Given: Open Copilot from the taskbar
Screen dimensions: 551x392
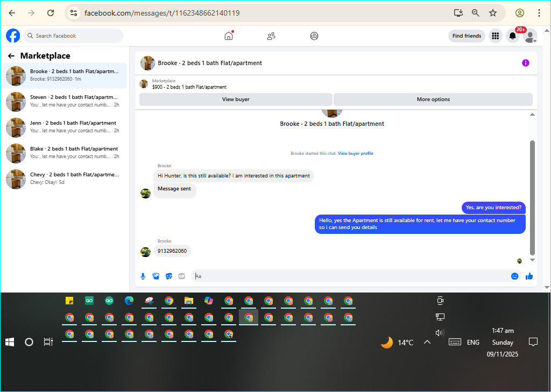Looking at the screenshot, I should (209, 301).
